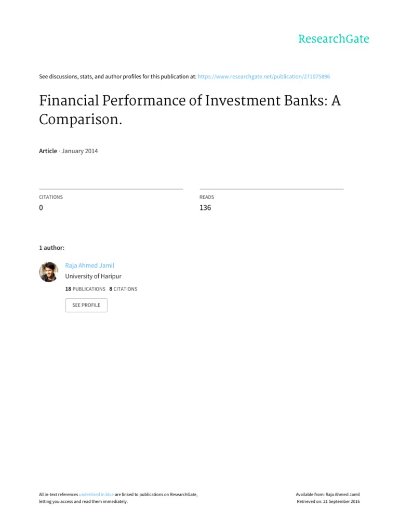
Task: Click the January 2014 publication date
Action: [79, 151]
